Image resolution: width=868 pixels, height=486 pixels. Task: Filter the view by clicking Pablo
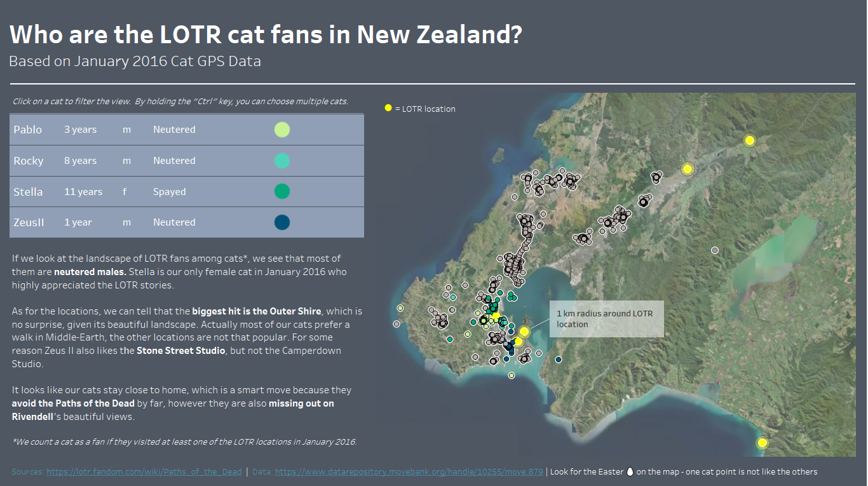point(28,130)
